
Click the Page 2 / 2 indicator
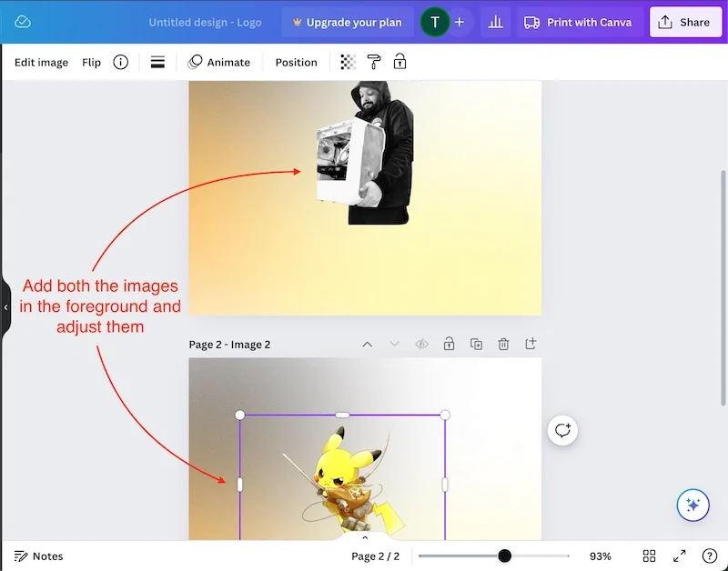pos(375,556)
